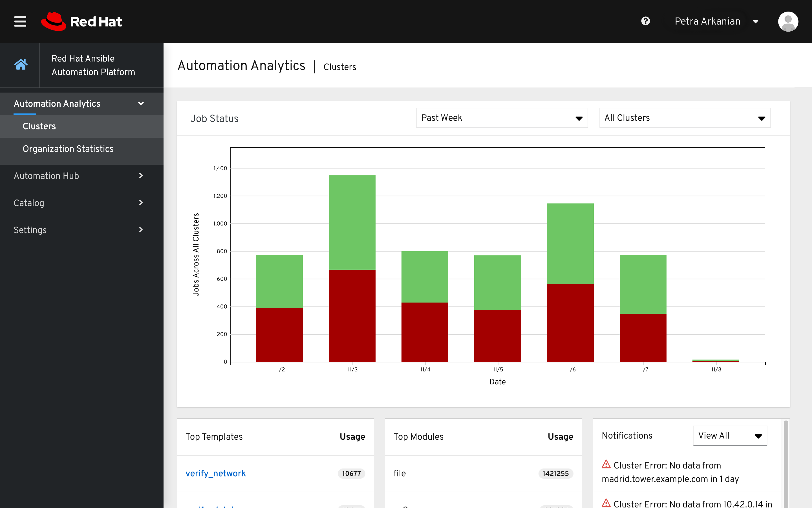The height and width of the screenshot is (508, 812).
Task: Click the 11/3 successful jobs green bar
Action: (352, 222)
